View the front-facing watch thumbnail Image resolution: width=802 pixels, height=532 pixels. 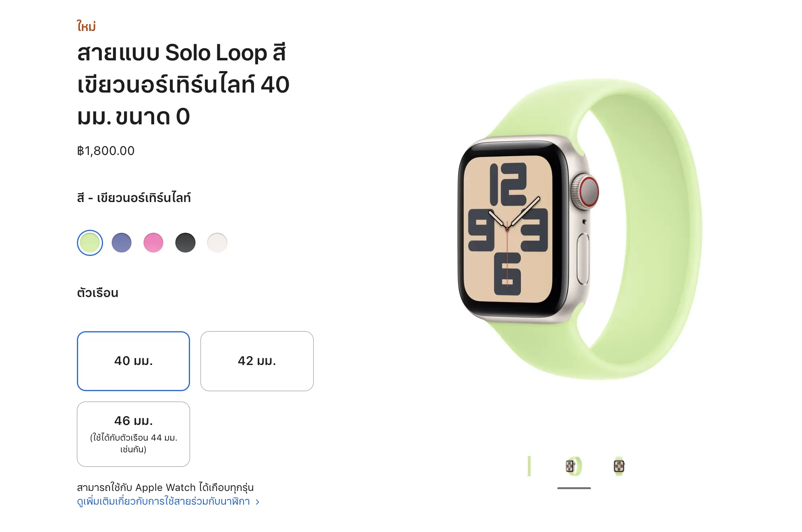click(619, 466)
